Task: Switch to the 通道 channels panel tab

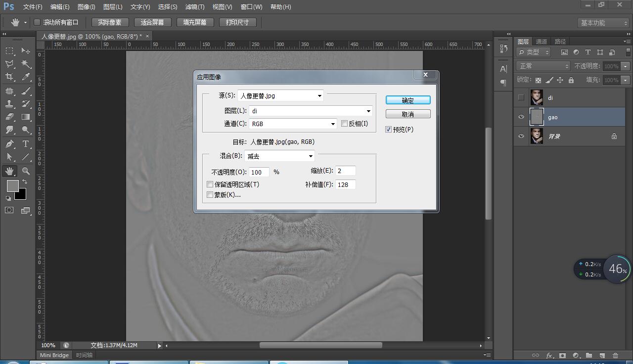Action: pyautogui.click(x=542, y=42)
